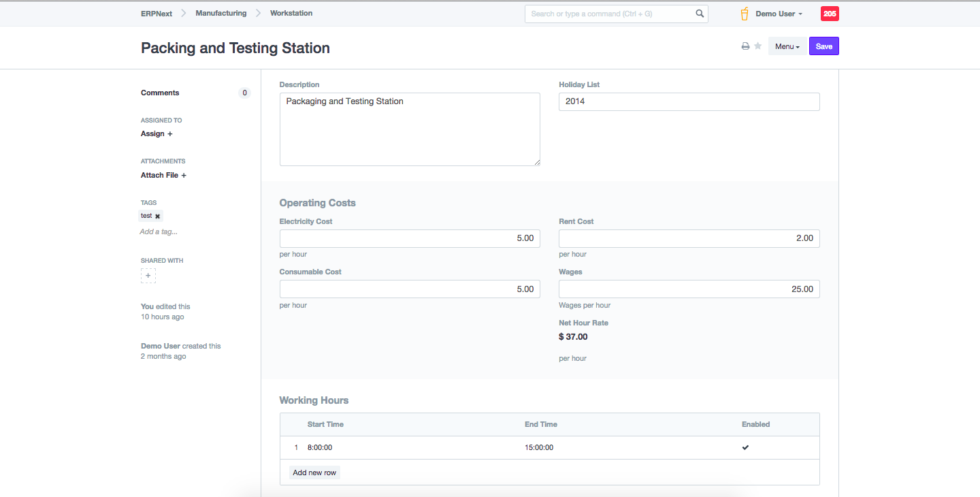The image size is (980, 497).
Task: Toggle Enabled checkmark in working hours row
Action: (x=745, y=447)
